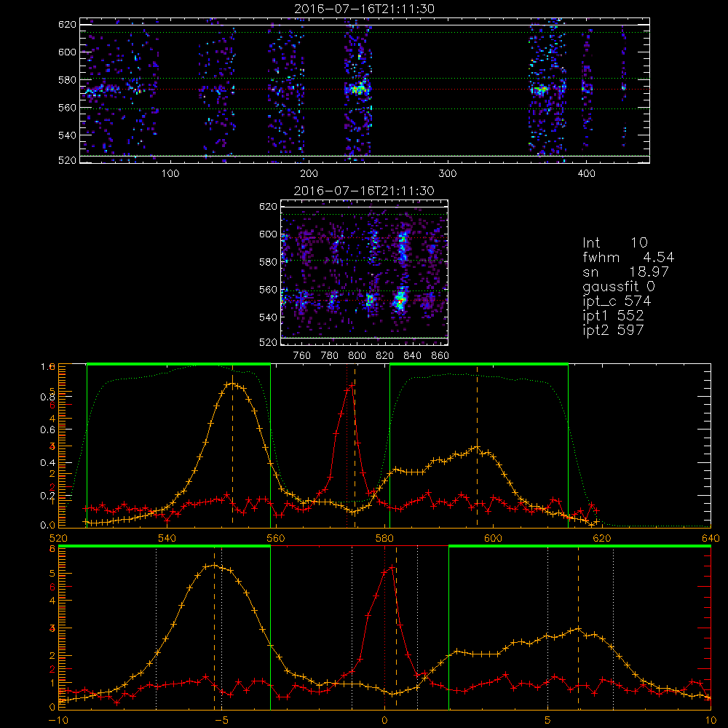This screenshot has height=728, width=728.
Task: Click x-axis label 520 on upper profile plot
Action: [58, 538]
